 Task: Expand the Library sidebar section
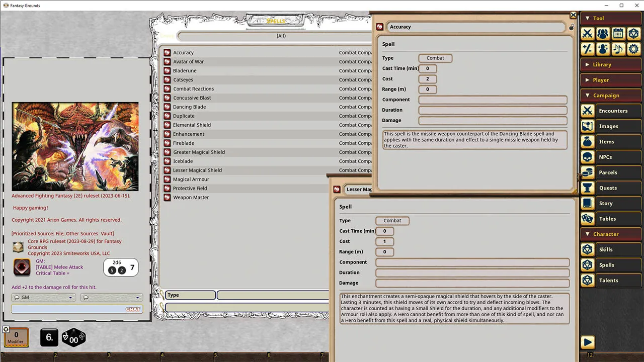pyautogui.click(x=610, y=64)
